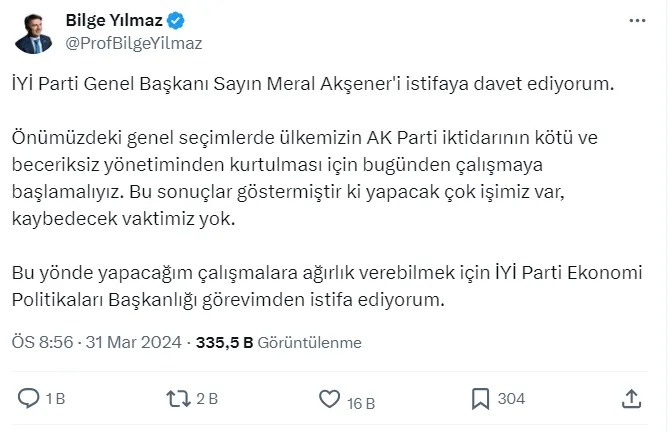Click the 1 B reply count
The height and width of the screenshot is (432, 668).
pos(56,399)
